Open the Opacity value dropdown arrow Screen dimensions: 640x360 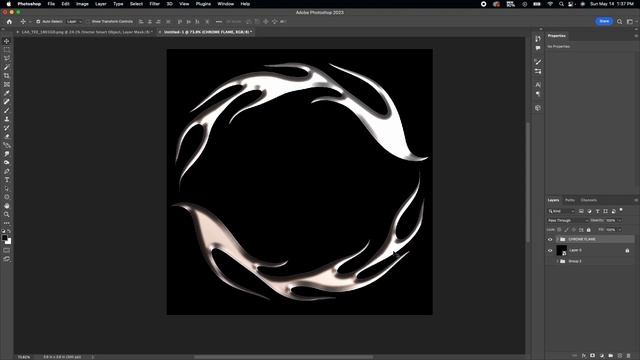click(620, 220)
